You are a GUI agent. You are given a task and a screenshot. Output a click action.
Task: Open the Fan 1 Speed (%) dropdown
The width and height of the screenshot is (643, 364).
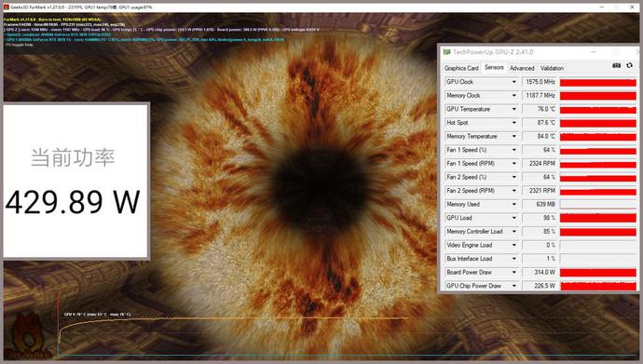point(513,150)
